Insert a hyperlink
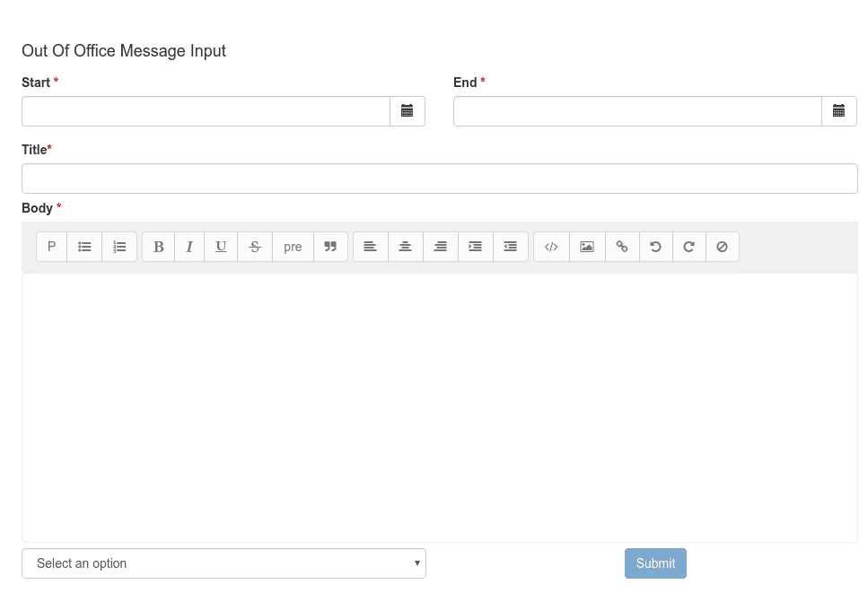 pyautogui.click(x=621, y=247)
